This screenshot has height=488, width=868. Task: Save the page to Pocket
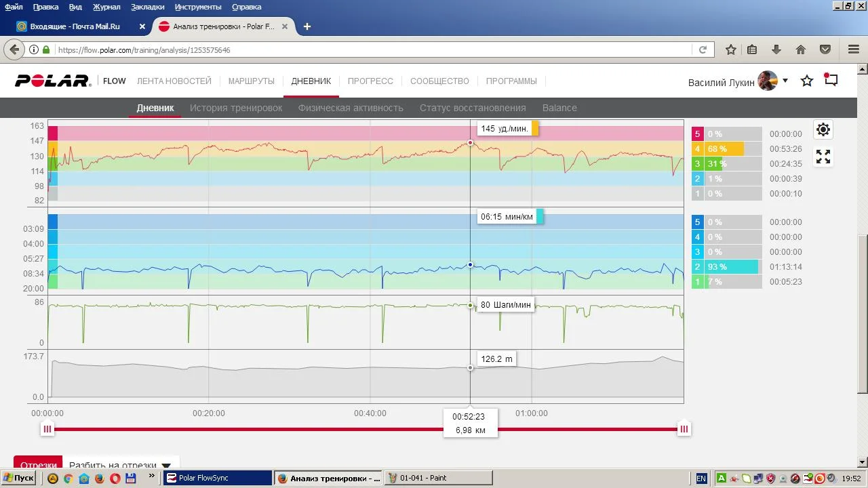(x=825, y=49)
